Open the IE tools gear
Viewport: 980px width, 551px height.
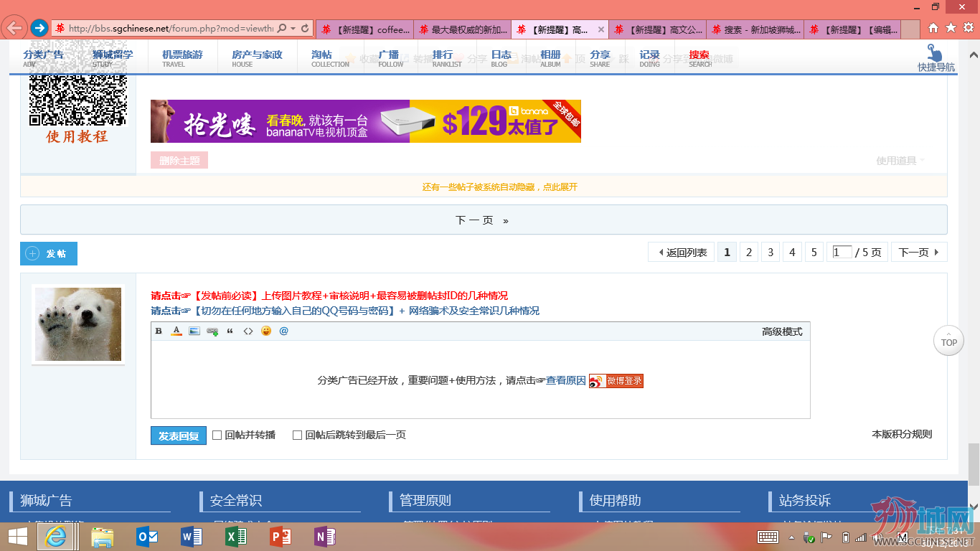coord(969,28)
